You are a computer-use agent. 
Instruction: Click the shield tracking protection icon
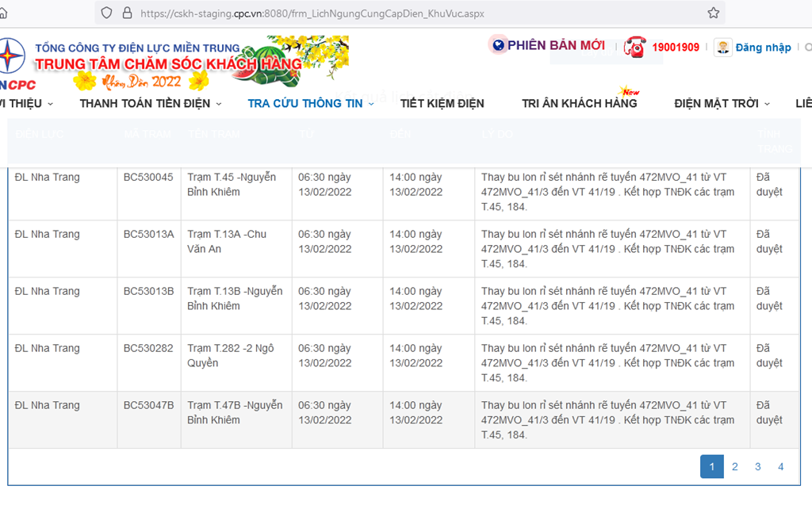[x=107, y=13]
